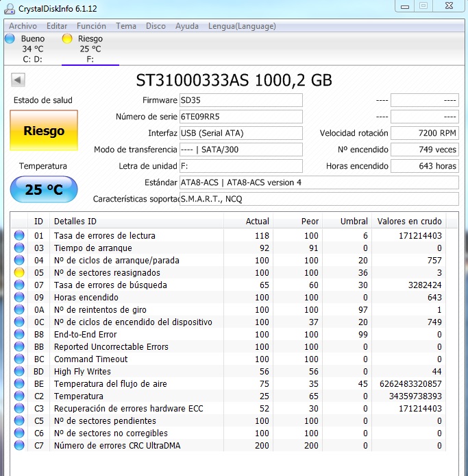Click status circle for Recuperación de errores hardware ECC
Screen dimensions: 468x476
19,408
